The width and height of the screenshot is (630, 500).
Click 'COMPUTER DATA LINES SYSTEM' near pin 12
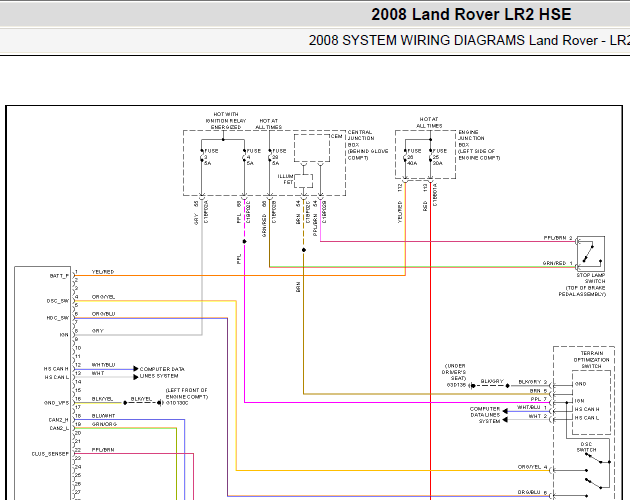pyautogui.click(x=162, y=373)
